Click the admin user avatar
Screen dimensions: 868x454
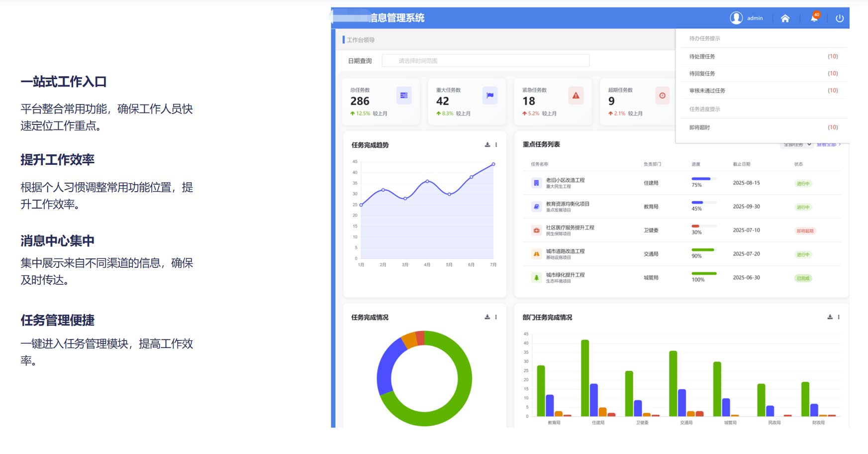[x=736, y=18]
